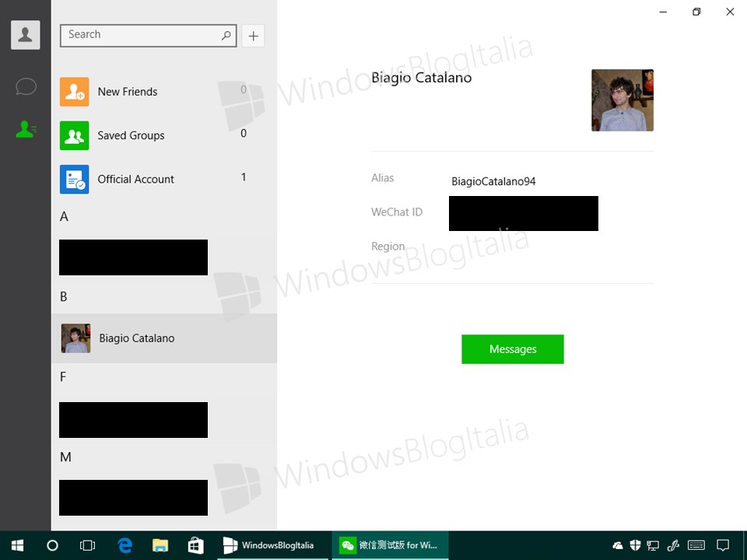Launch Microsoft Edge from the taskbar
Image resolution: width=747 pixels, height=560 pixels.
pyautogui.click(x=124, y=546)
